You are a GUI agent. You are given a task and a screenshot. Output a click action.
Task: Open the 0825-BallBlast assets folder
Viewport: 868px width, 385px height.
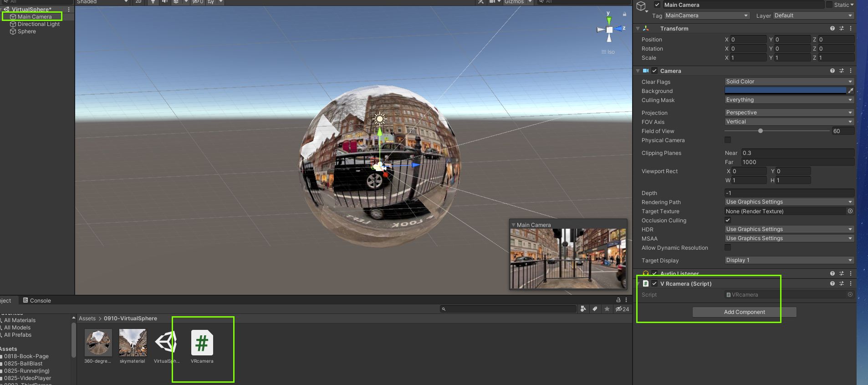[x=23, y=364]
